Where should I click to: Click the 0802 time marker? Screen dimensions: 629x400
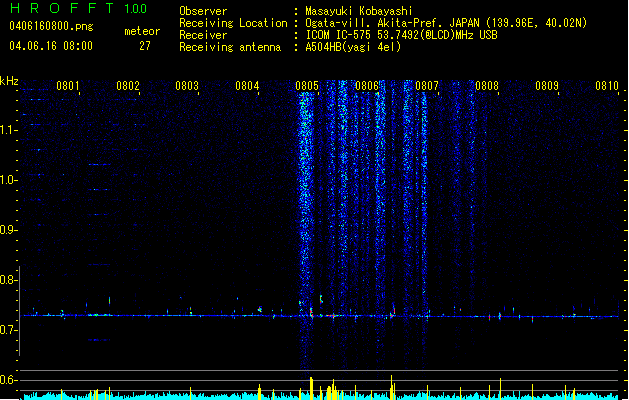(128, 86)
